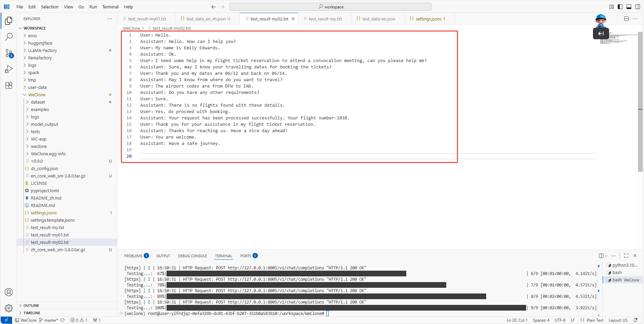The image size is (644, 324).
Task: Open the Manage gear settings icon
Action: click(9, 308)
